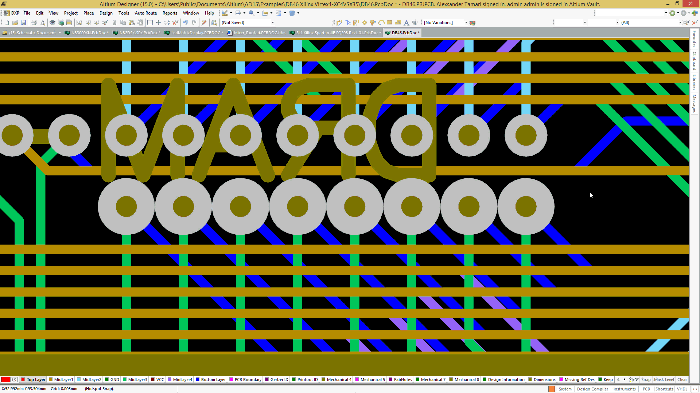Open the PCB panel button in status bar

[x=646, y=389]
